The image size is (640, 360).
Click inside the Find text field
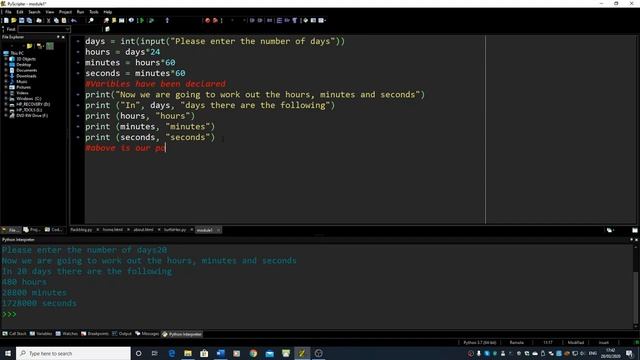pyautogui.click(x=41, y=29)
